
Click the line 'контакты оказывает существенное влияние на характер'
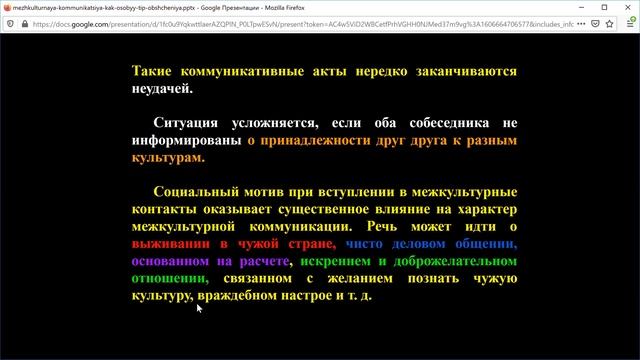tap(324, 209)
